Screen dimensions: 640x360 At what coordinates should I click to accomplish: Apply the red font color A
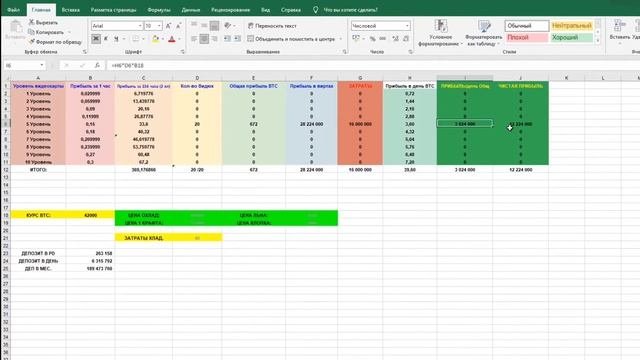172,39
